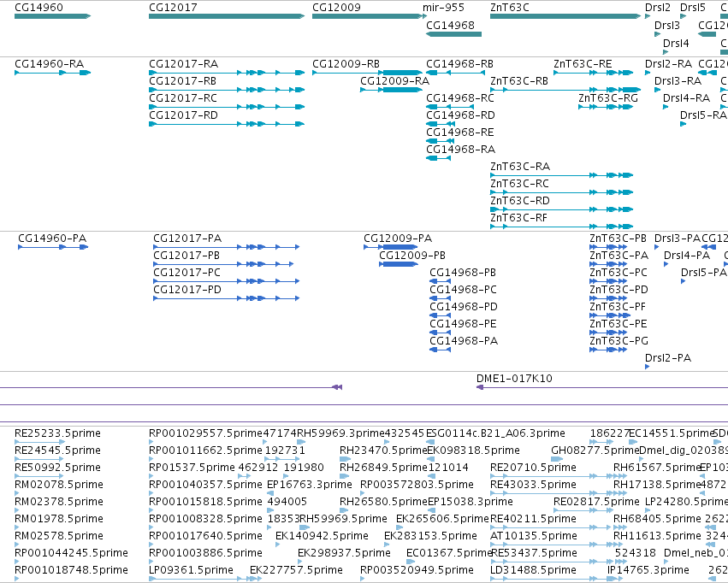
Task: Select protein CG12017-PD
Action: (187, 290)
